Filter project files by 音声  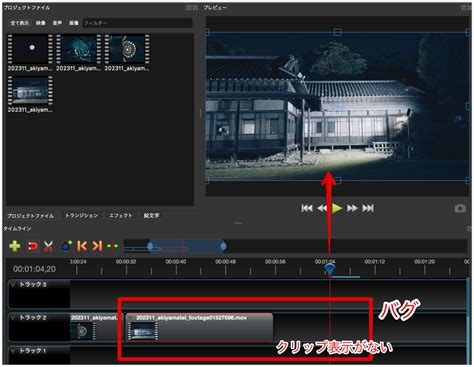click(x=57, y=23)
